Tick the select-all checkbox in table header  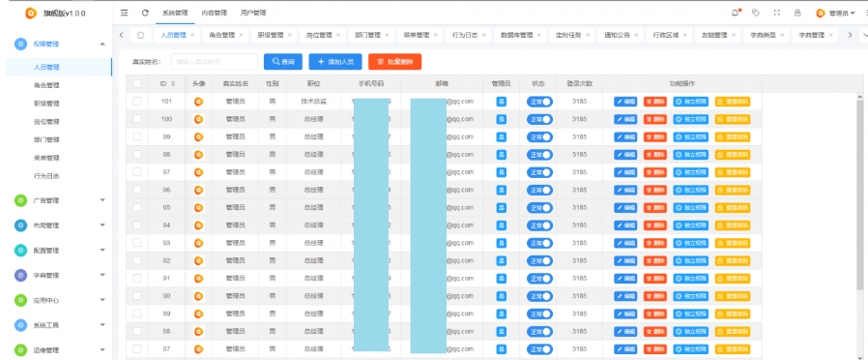click(136, 83)
